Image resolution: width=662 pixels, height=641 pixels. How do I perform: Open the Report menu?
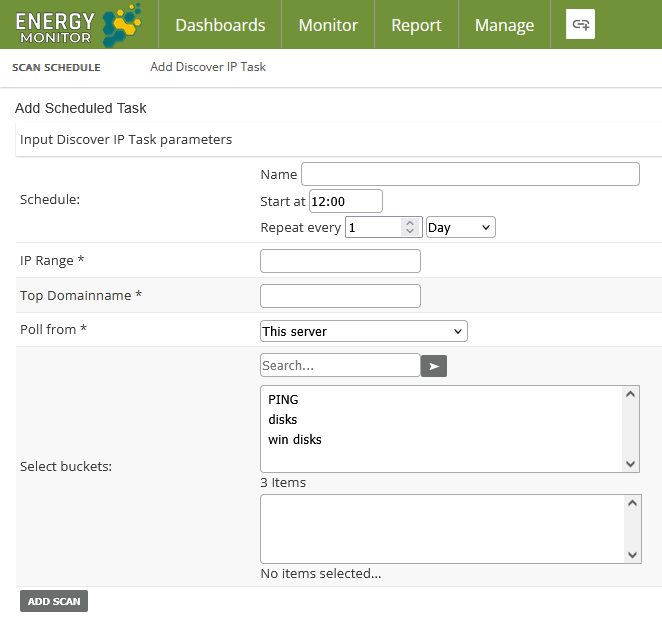[x=416, y=25]
